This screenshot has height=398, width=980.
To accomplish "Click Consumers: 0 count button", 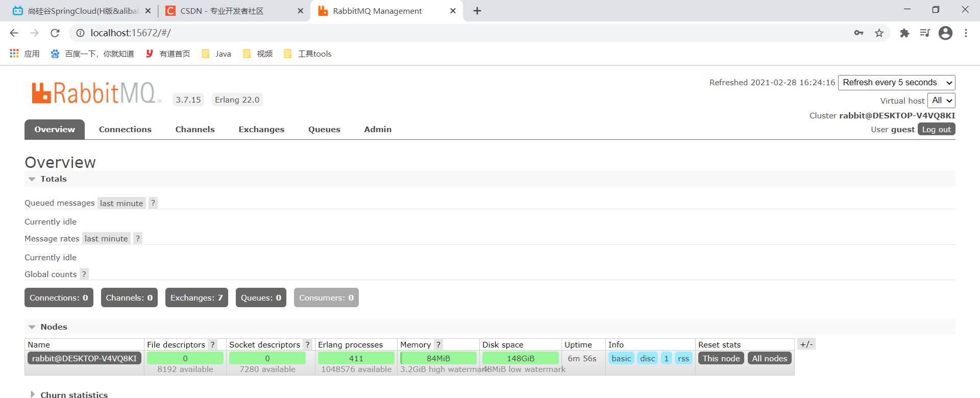I will (326, 298).
